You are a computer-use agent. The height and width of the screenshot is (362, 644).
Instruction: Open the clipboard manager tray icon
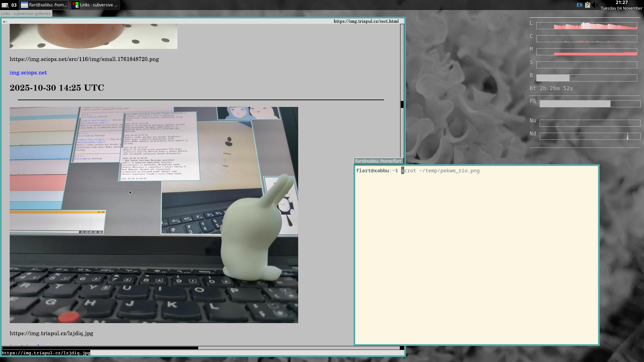[587, 5]
